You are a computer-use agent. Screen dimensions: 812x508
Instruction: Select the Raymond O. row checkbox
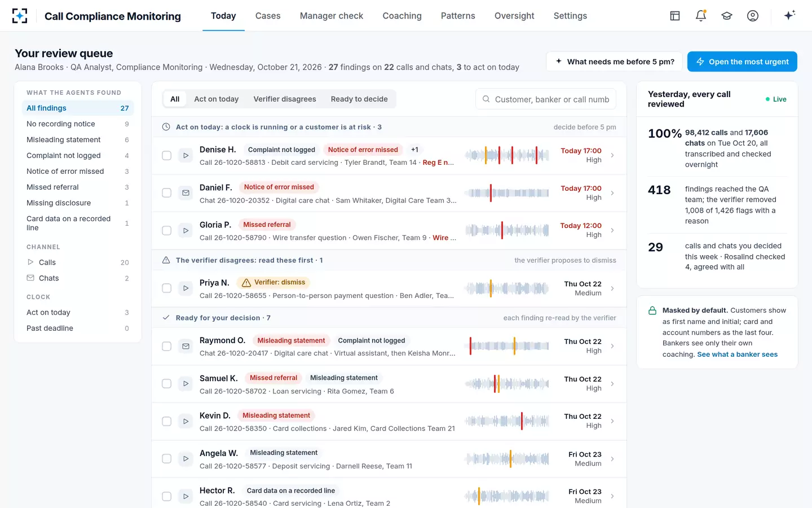(x=166, y=346)
